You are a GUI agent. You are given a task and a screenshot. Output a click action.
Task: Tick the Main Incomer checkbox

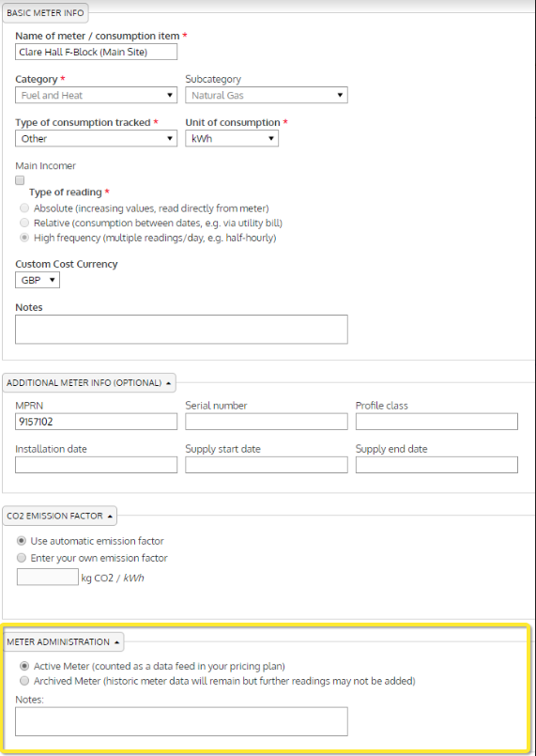(20, 180)
